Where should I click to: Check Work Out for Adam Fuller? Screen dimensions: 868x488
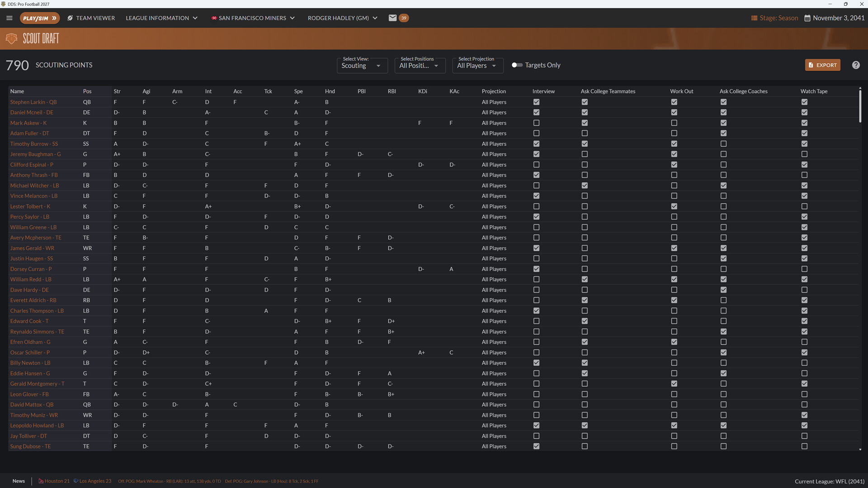tap(674, 133)
